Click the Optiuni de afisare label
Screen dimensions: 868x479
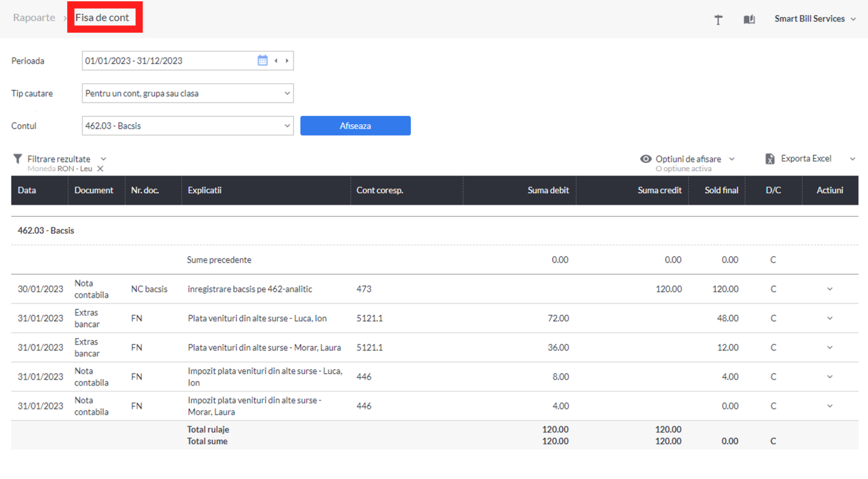pyautogui.click(x=688, y=158)
